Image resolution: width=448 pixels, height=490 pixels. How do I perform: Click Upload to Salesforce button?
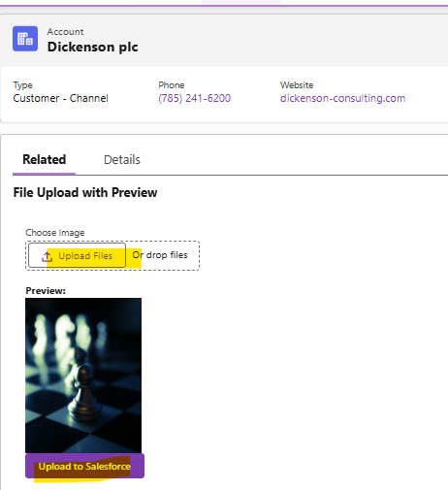click(x=84, y=466)
